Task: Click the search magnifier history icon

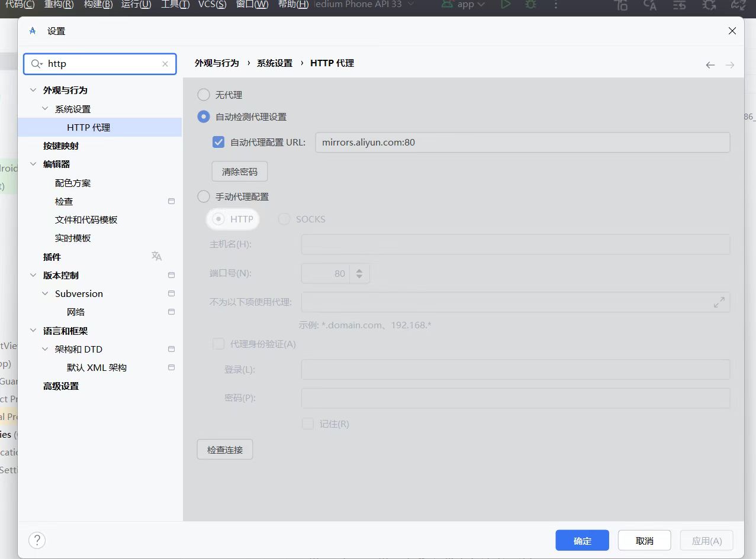Action: pos(37,64)
